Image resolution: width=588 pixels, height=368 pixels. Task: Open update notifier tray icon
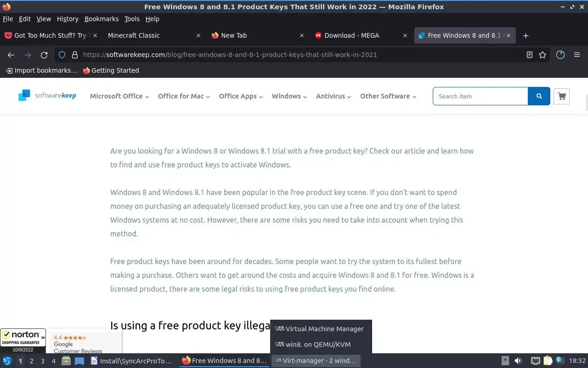point(559,361)
